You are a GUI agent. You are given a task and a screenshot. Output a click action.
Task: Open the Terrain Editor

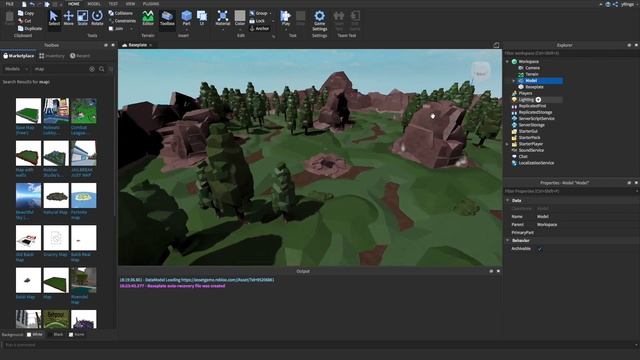(148, 18)
